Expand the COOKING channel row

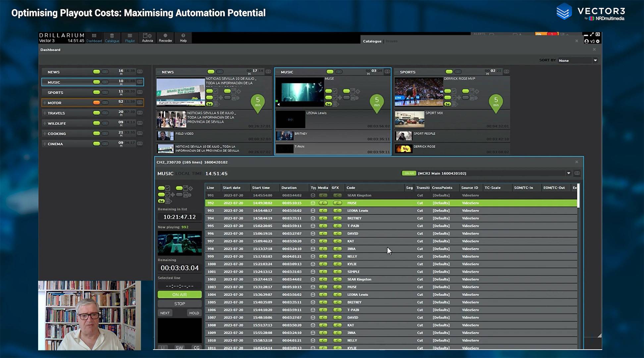(x=45, y=134)
